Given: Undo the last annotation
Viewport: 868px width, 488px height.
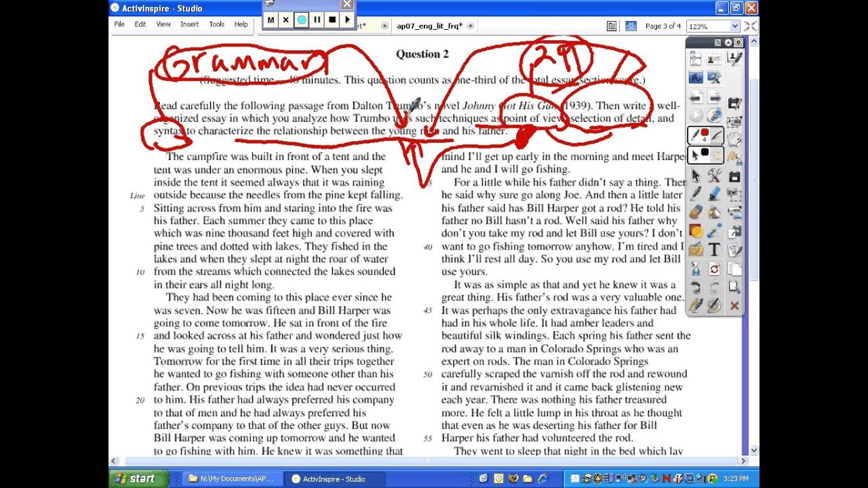Looking at the screenshot, I should click(x=695, y=287).
